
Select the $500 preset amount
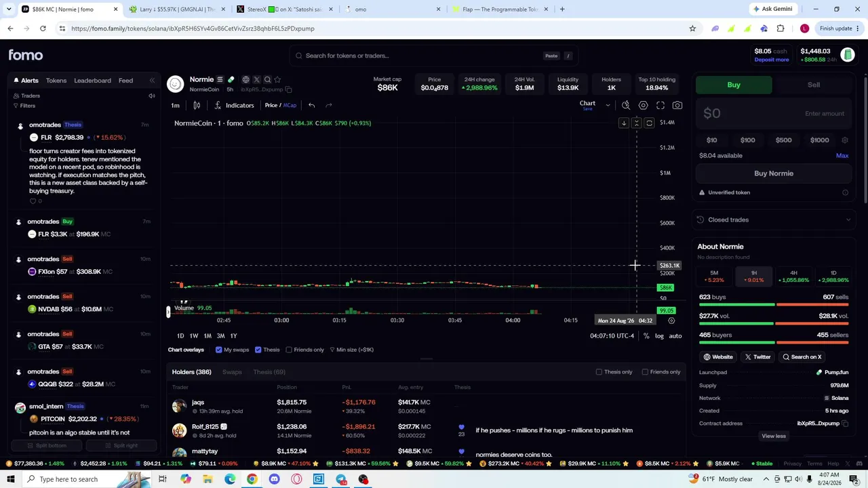pos(783,140)
